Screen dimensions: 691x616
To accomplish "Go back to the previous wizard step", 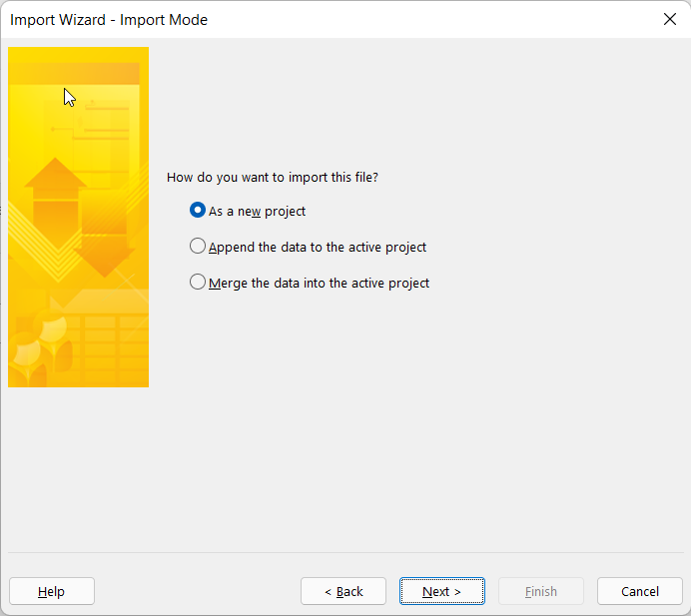I will [x=344, y=591].
